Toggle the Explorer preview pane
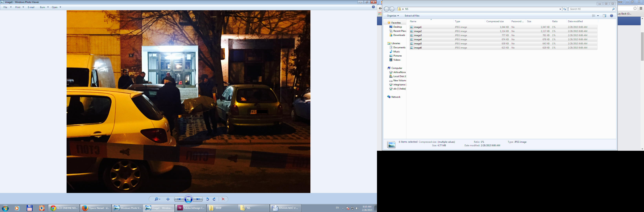Viewport: 644px width, 212px height. 605,16
